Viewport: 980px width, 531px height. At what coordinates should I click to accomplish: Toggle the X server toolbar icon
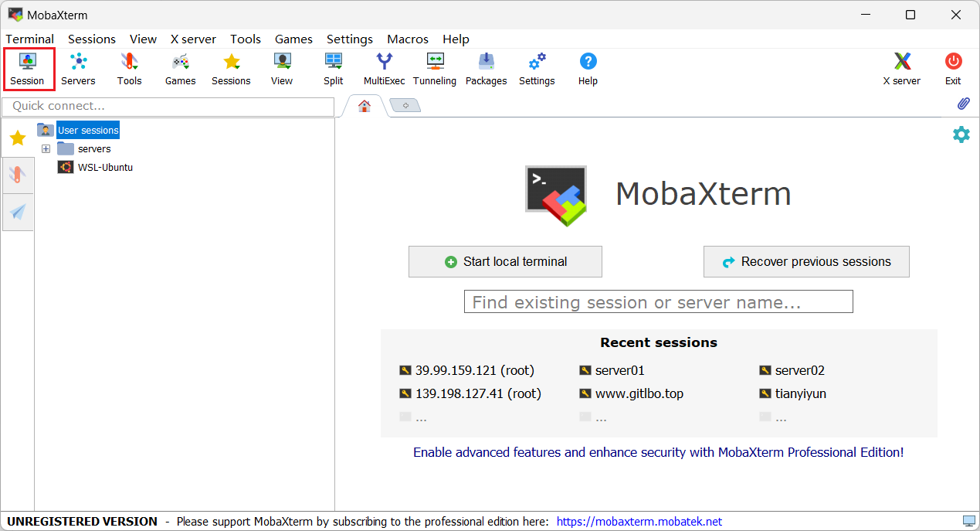click(x=901, y=69)
